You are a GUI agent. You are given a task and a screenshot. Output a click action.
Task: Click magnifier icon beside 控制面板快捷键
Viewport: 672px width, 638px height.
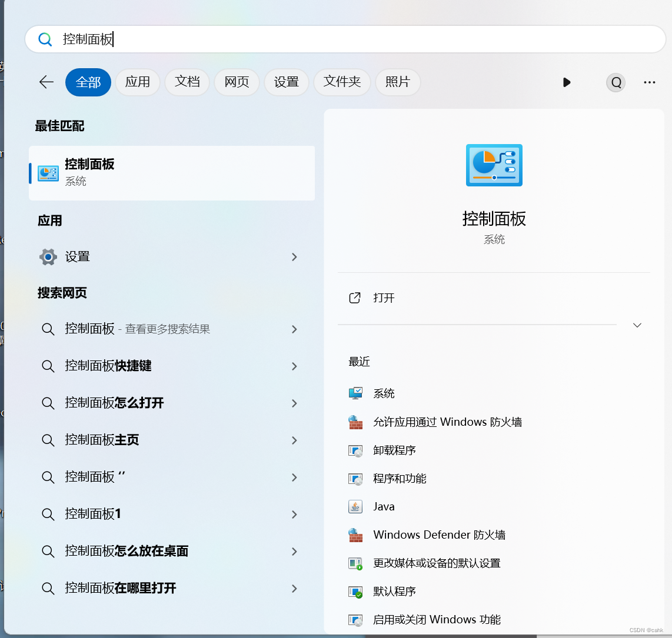[x=48, y=366]
